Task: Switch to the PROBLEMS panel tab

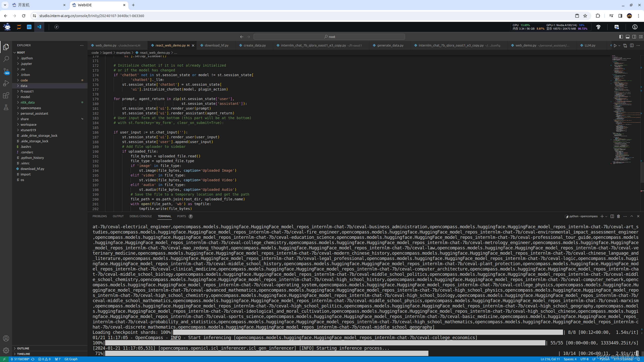Action: point(100,216)
